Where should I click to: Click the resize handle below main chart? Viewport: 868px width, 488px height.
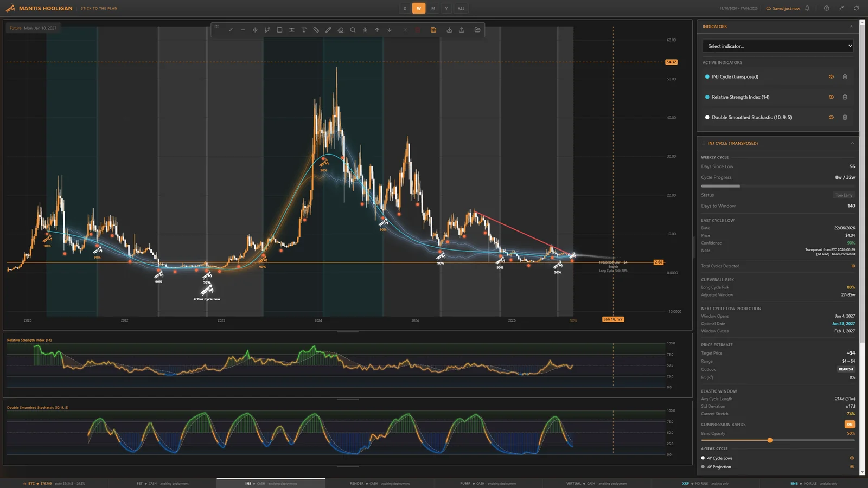[348, 332]
